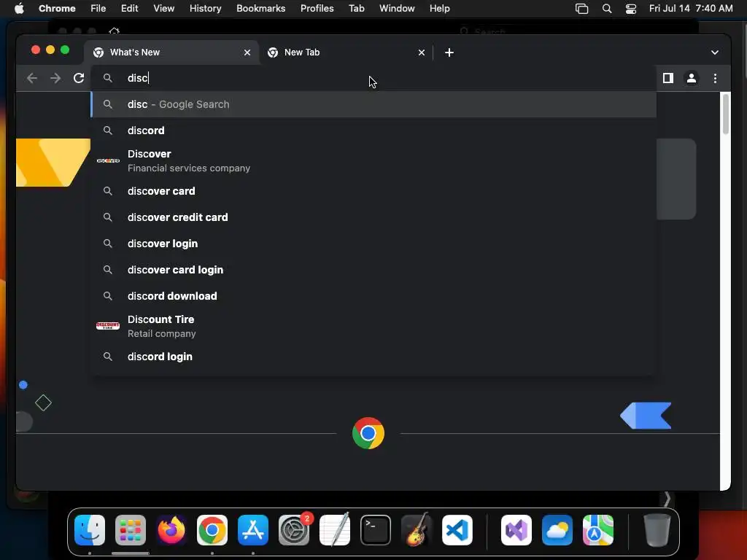This screenshot has height=560, width=747.
Task: Select the Discount Tire retail company suggestion
Action: 373,326
